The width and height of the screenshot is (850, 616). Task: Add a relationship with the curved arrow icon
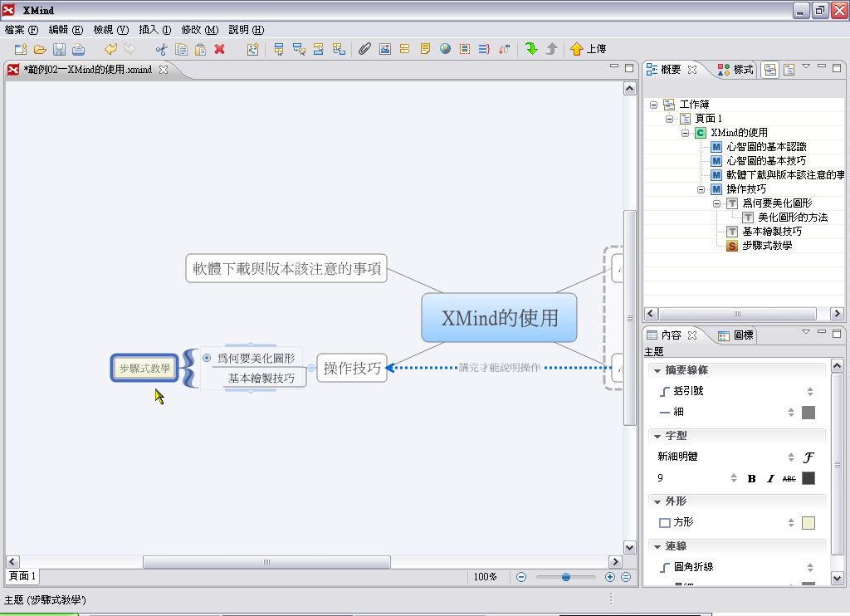[x=504, y=49]
